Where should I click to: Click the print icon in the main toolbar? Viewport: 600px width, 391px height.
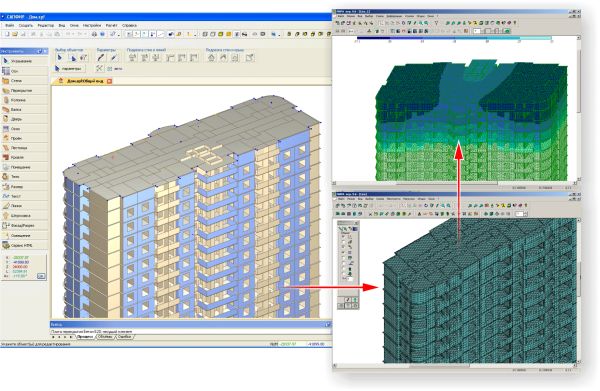click(94, 34)
